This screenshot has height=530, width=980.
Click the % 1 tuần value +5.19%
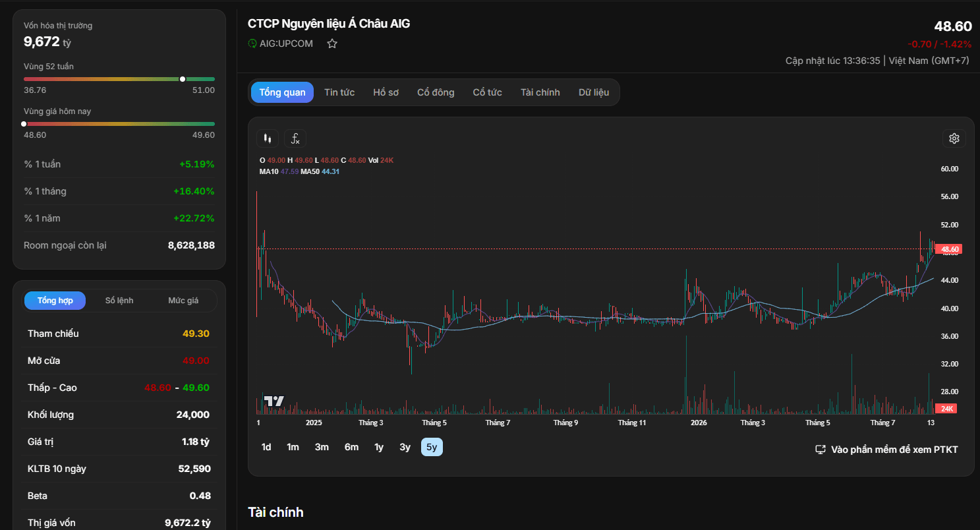tap(197, 164)
